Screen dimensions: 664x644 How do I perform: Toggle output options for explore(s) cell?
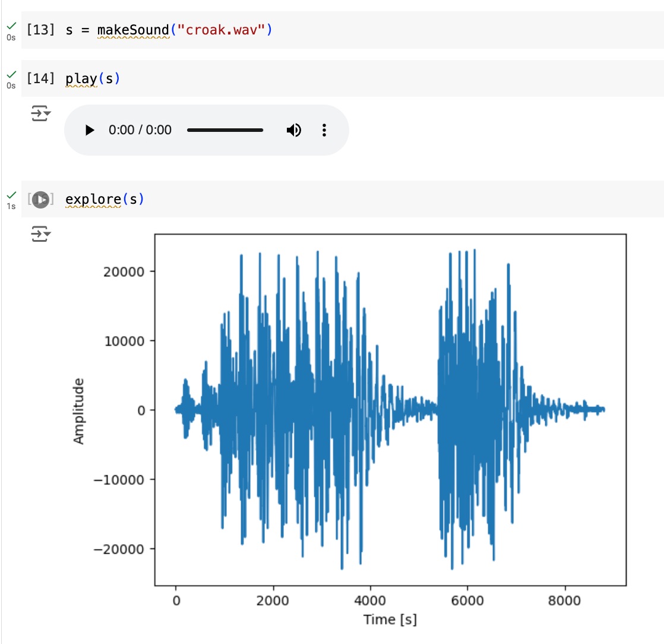[40, 234]
